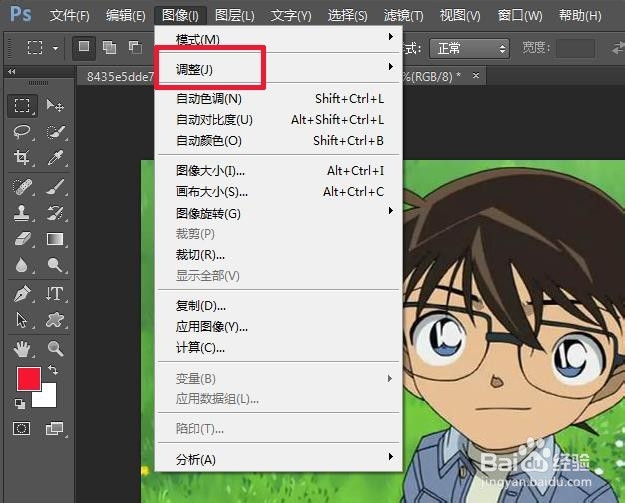Screen dimensions: 625x503
Task: Select the Dodge tool
Action: pos(55,265)
